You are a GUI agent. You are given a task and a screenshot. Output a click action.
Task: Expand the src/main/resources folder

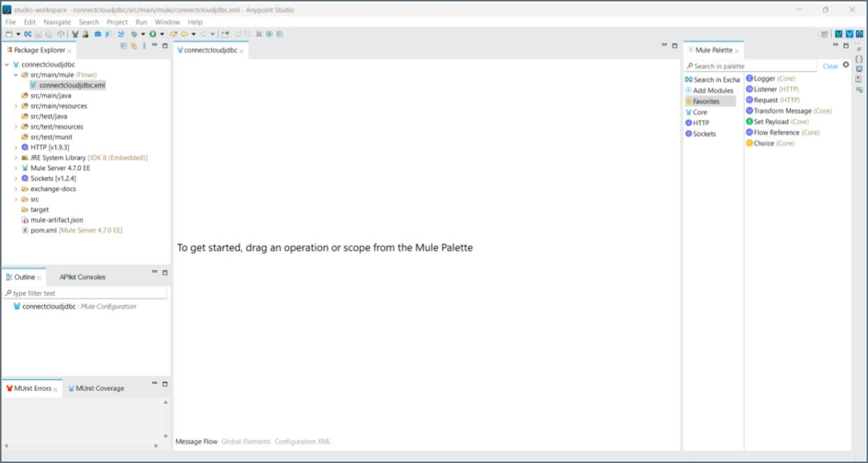coord(16,106)
